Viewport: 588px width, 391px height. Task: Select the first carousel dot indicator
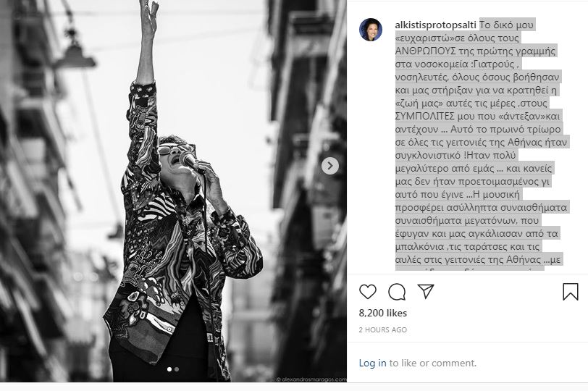[x=169, y=369]
